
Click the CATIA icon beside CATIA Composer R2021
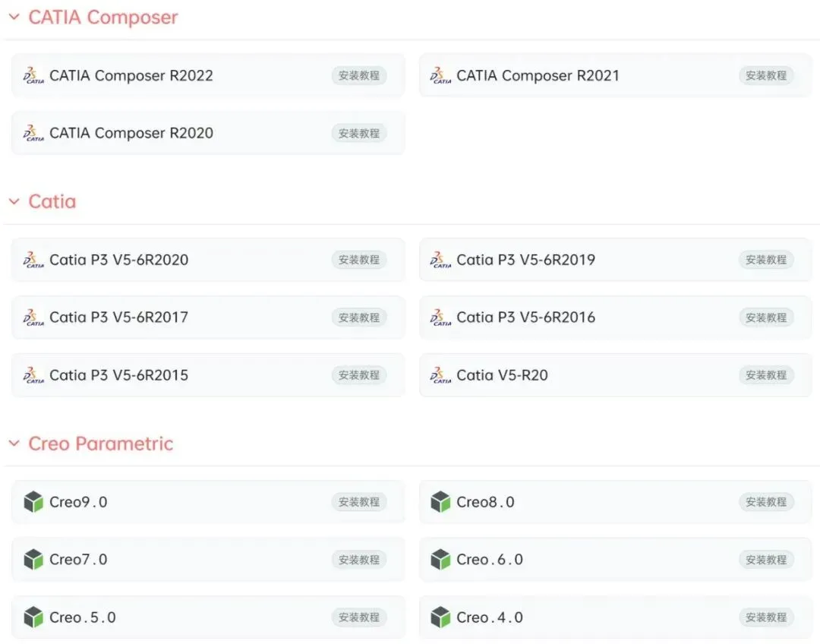coord(440,75)
